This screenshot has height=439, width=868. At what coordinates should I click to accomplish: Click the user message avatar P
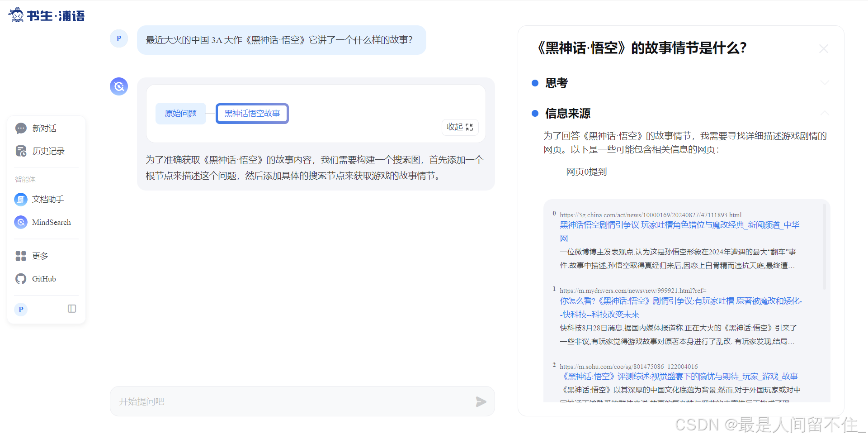[119, 38]
